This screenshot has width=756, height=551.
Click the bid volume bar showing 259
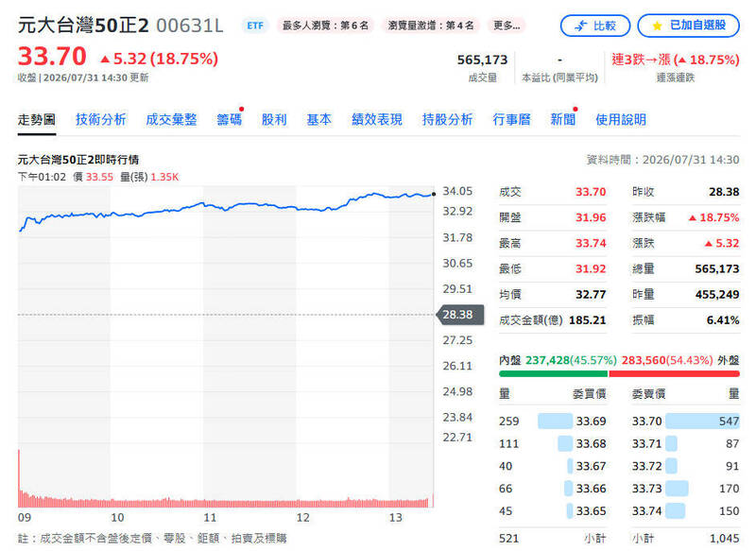coord(555,421)
